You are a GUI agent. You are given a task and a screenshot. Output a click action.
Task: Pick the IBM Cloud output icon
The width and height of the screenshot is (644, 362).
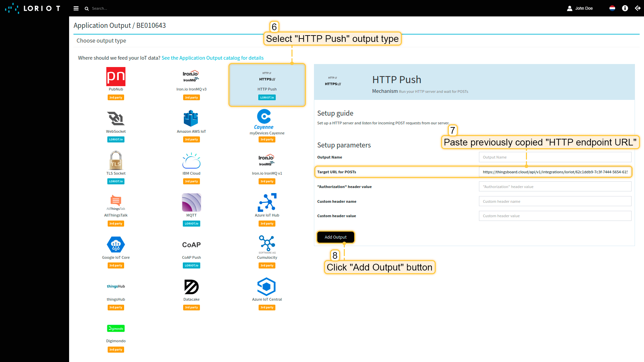(191, 161)
